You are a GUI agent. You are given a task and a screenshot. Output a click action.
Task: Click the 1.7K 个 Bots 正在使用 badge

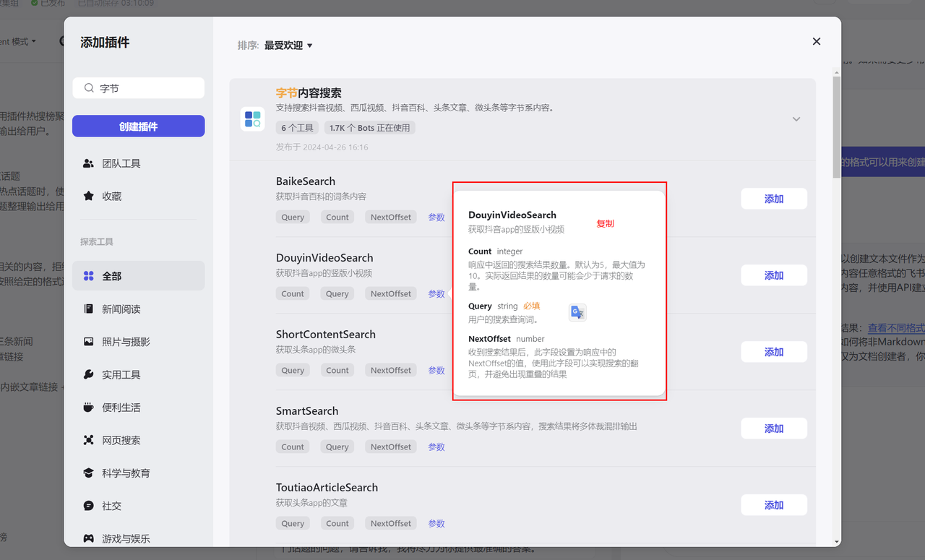pos(369,128)
